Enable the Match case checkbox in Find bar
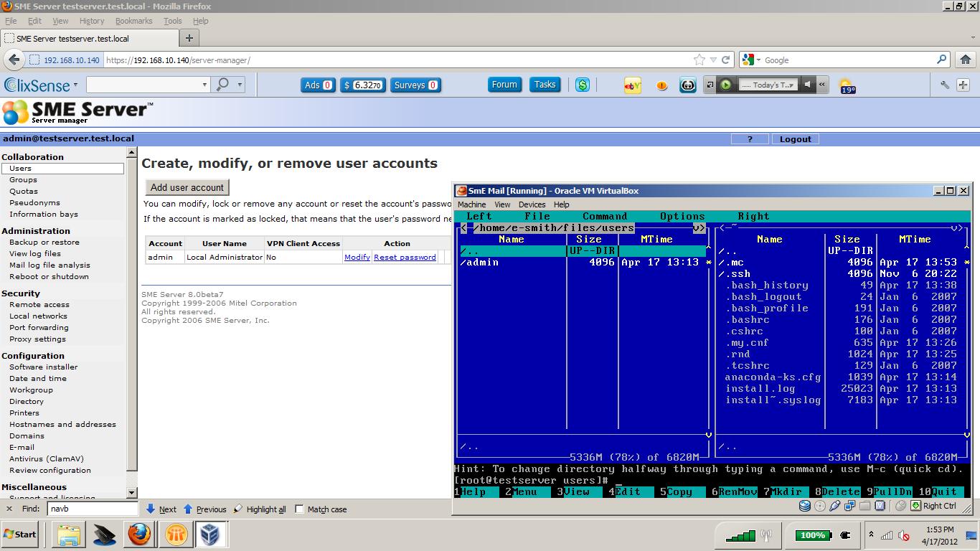This screenshot has height=551, width=980. [298, 509]
